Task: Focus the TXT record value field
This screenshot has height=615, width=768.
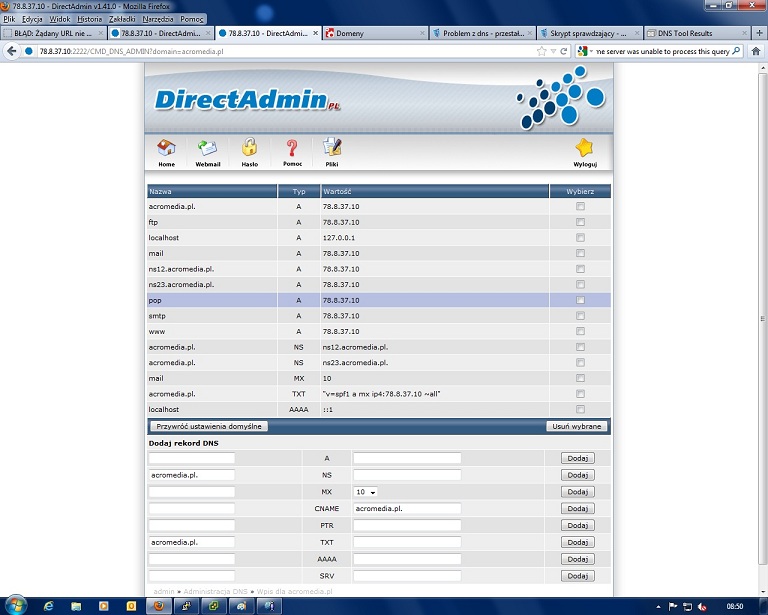Action: pos(407,542)
